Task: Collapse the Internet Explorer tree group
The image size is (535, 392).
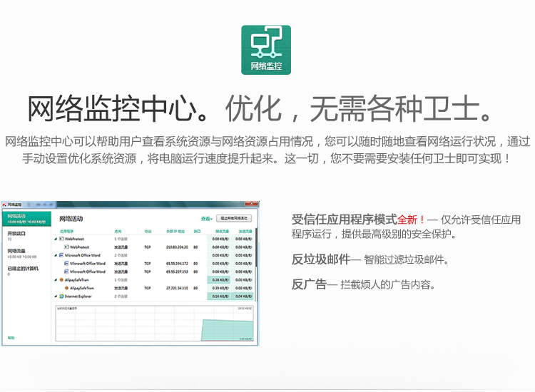Action: click(56, 296)
